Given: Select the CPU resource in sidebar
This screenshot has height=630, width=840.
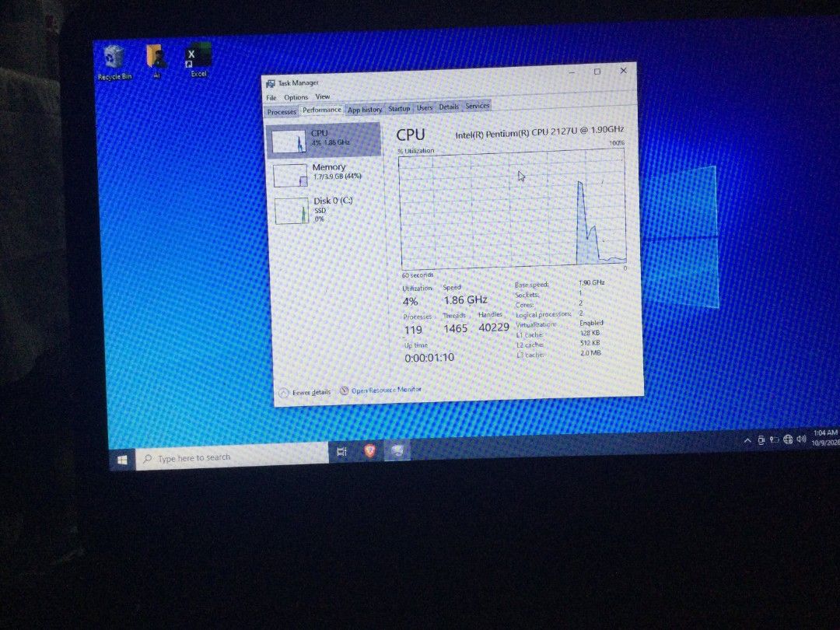Looking at the screenshot, I should [x=324, y=139].
